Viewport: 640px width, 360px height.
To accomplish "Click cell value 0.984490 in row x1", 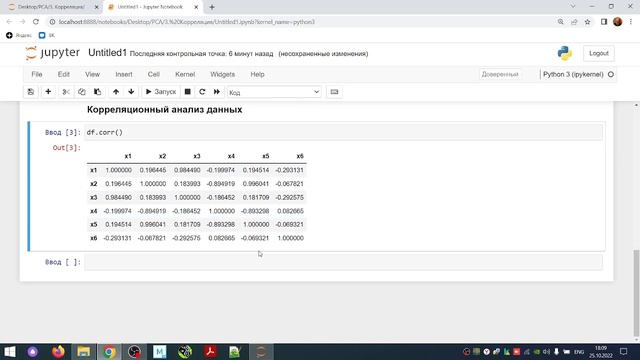I will coord(187,170).
